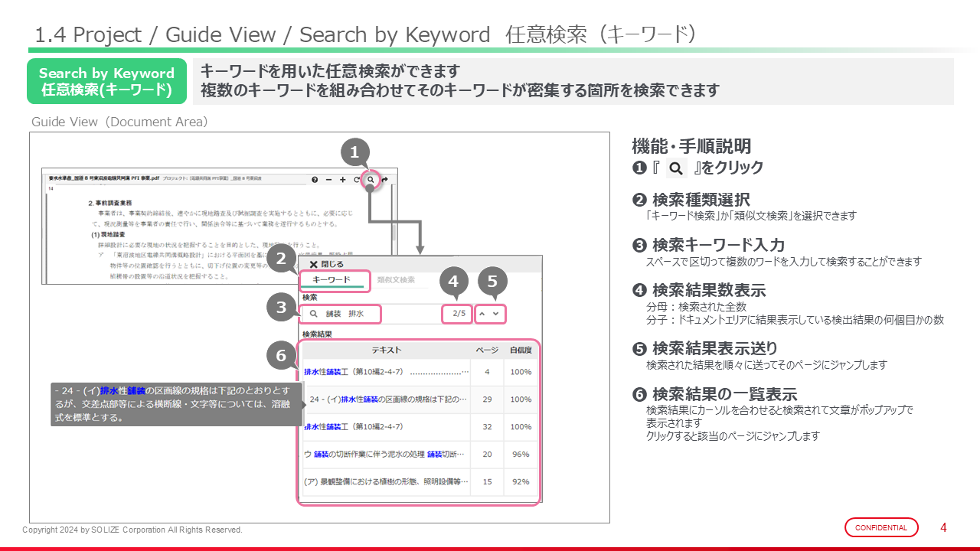The width and height of the screenshot is (980, 551).
Task: Switch to the 類似文検索 tab
Action: tap(396, 280)
